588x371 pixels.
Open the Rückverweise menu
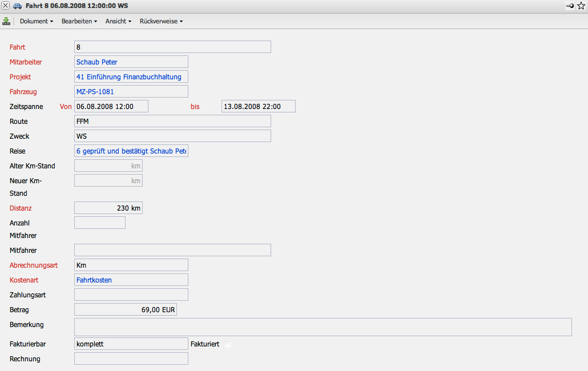pyautogui.click(x=161, y=21)
